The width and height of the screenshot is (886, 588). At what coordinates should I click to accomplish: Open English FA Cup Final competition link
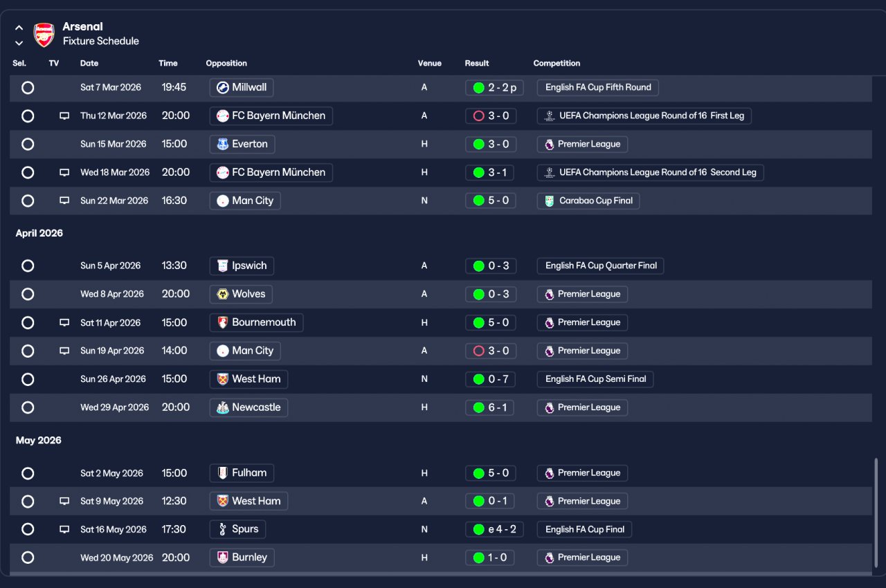point(584,529)
